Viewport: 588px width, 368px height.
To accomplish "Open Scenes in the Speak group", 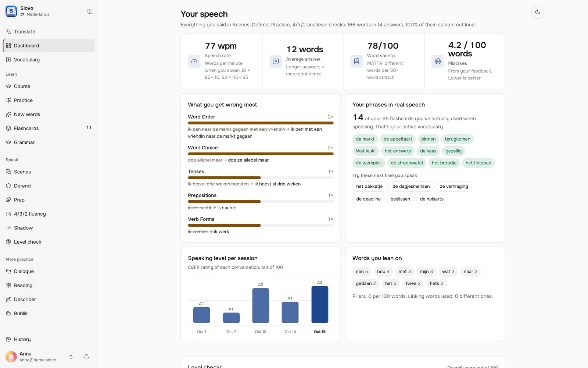I will [x=49, y=172].
